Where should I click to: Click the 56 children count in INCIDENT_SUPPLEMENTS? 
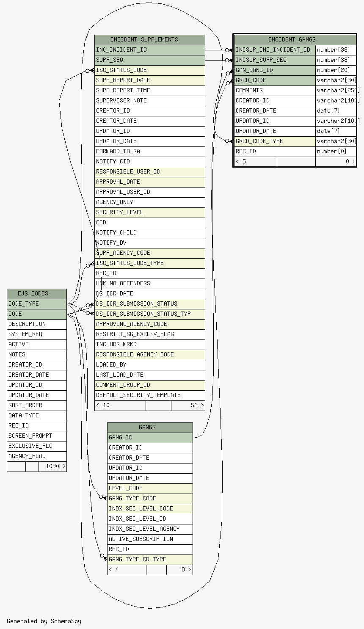click(x=188, y=406)
